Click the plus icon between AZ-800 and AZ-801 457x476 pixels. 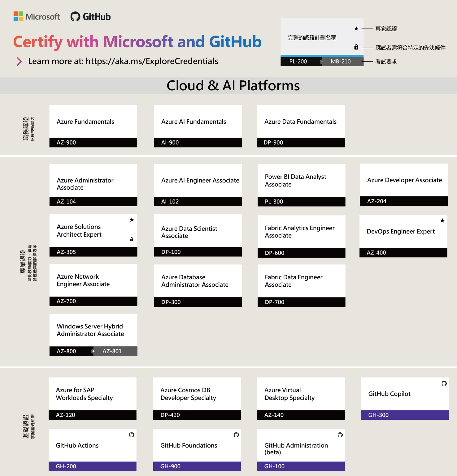tap(93, 351)
